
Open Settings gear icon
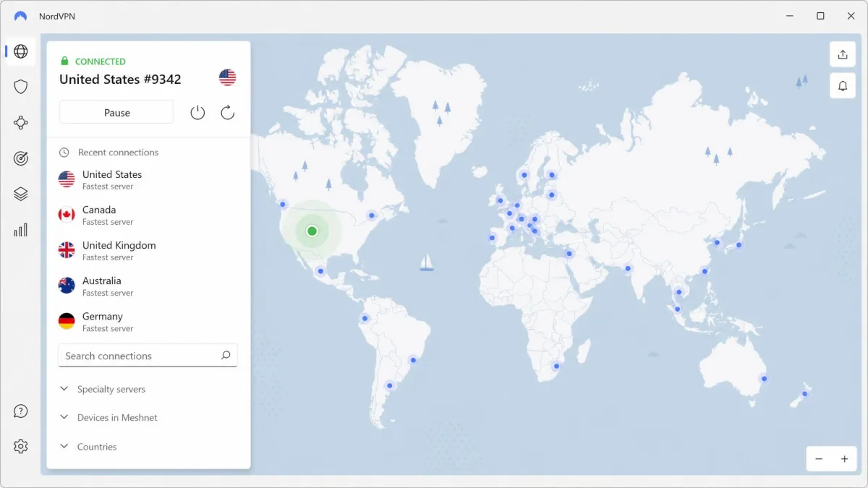21,446
